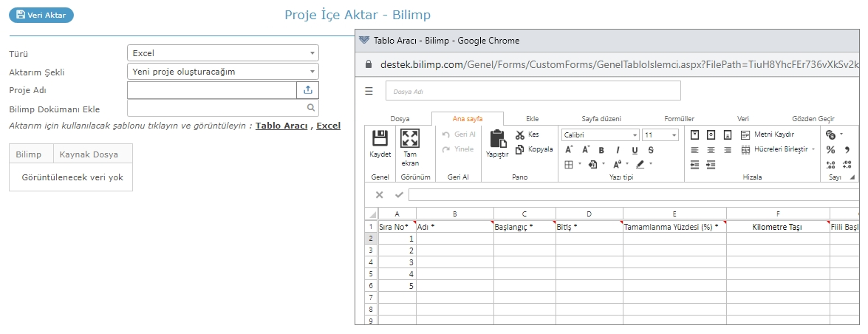868x334 pixels.
Task: Open the font size 11 dropdown
Action: [x=674, y=135]
